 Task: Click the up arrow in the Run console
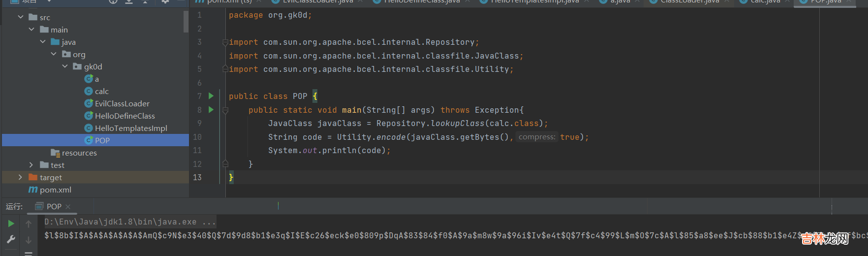click(x=29, y=224)
